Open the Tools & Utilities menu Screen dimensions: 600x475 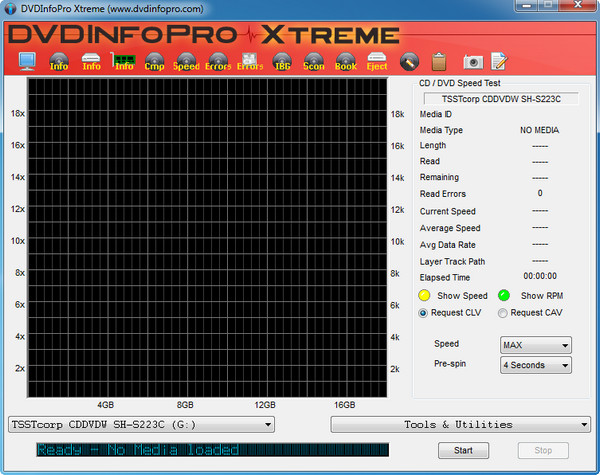coord(458,424)
